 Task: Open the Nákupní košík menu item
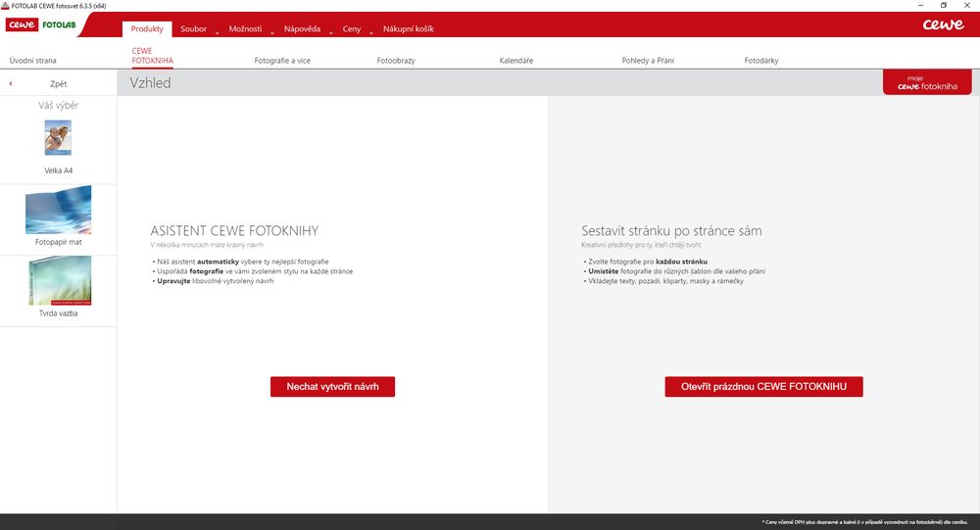click(408, 28)
